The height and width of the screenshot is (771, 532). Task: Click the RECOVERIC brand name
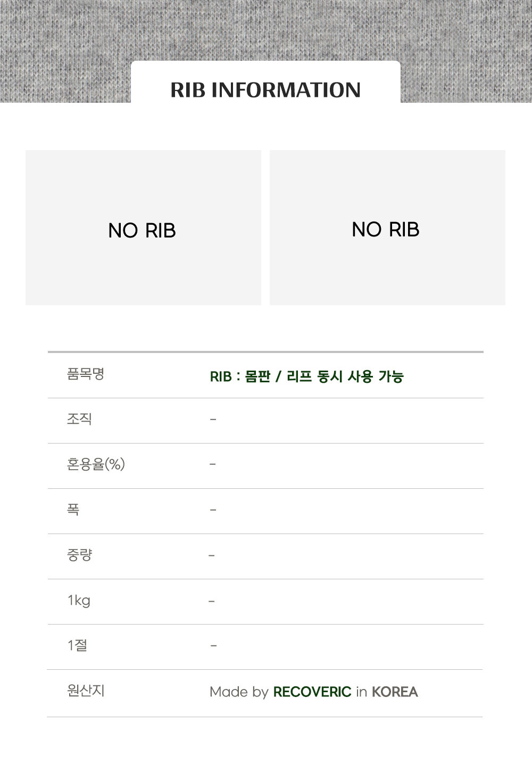click(x=312, y=692)
